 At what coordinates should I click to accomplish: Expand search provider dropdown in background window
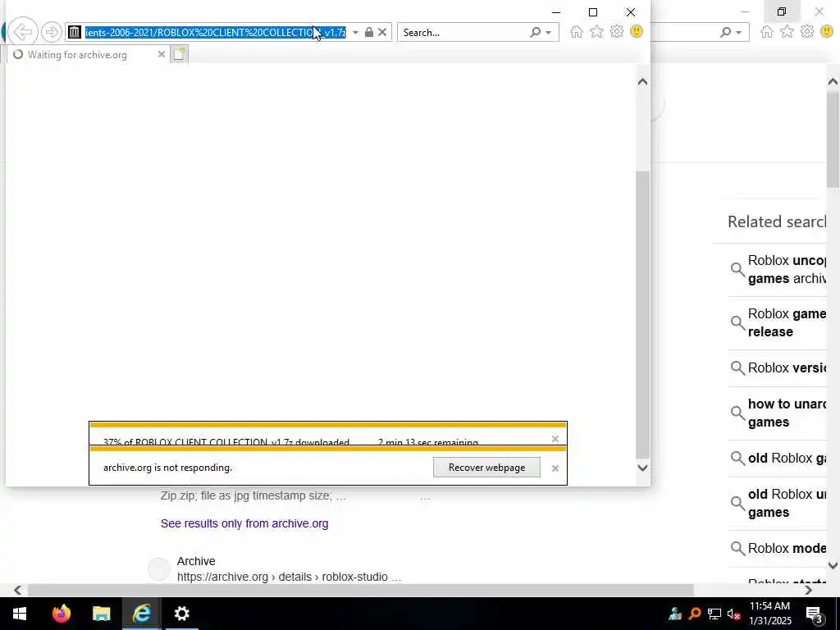tap(739, 33)
